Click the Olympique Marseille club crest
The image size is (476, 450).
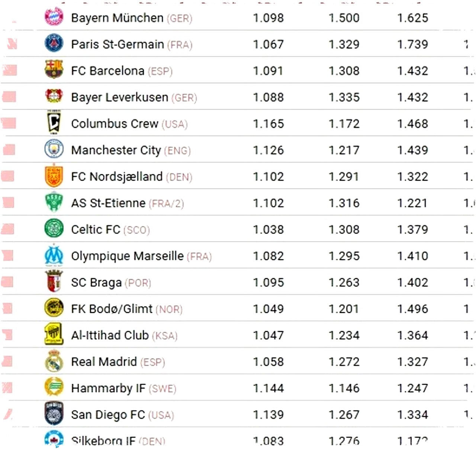pos(54,255)
